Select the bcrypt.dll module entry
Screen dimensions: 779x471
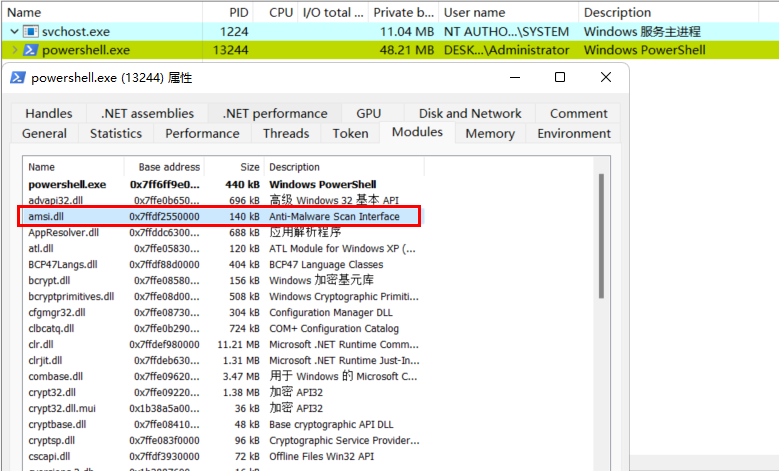(x=223, y=280)
